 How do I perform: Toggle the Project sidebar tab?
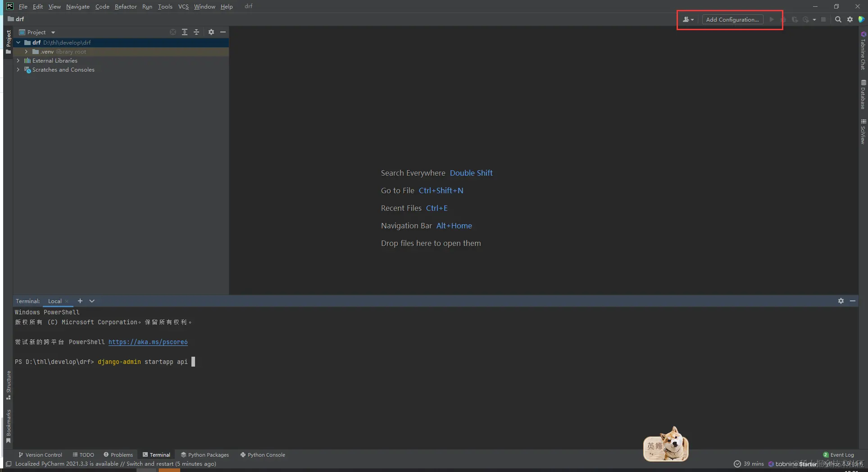(x=8, y=41)
